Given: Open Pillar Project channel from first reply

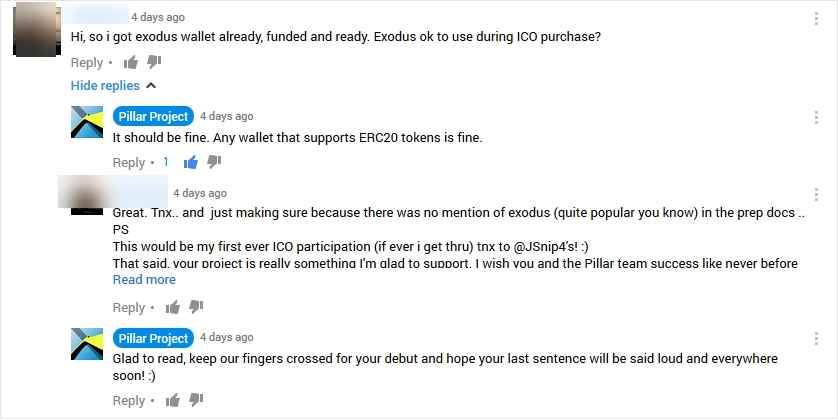Looking at the screenshot, I should pos(153,116).
